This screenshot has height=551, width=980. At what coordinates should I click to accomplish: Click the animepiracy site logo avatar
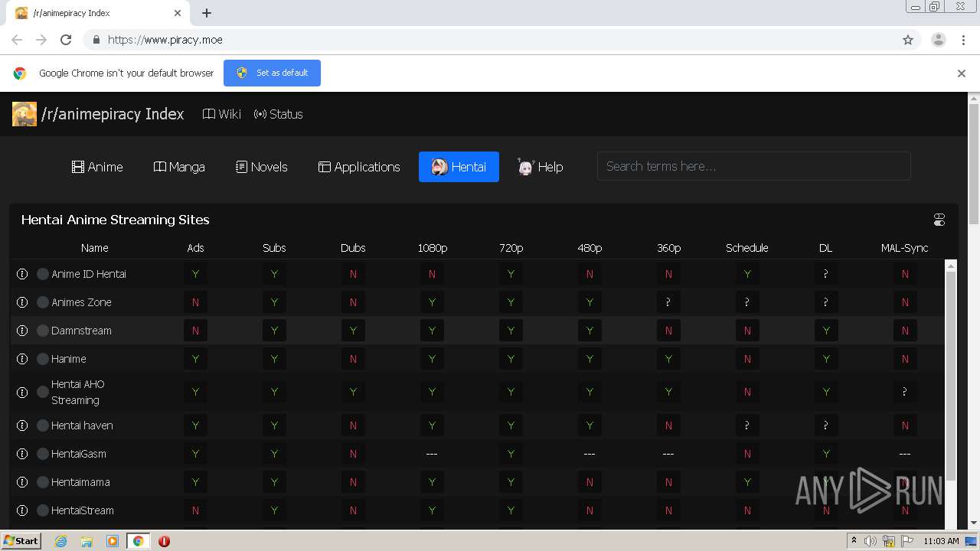(x=24, y=114)
